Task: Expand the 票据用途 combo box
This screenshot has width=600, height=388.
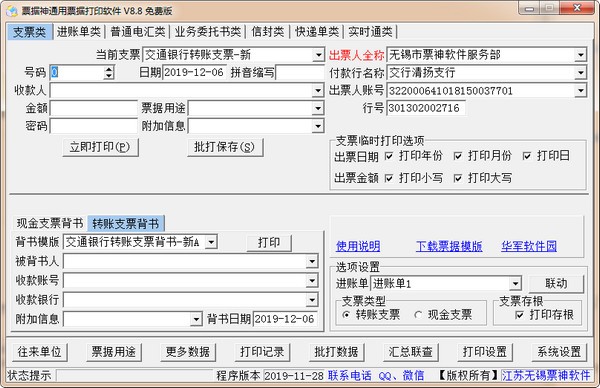Action: [x=318, y=108]
